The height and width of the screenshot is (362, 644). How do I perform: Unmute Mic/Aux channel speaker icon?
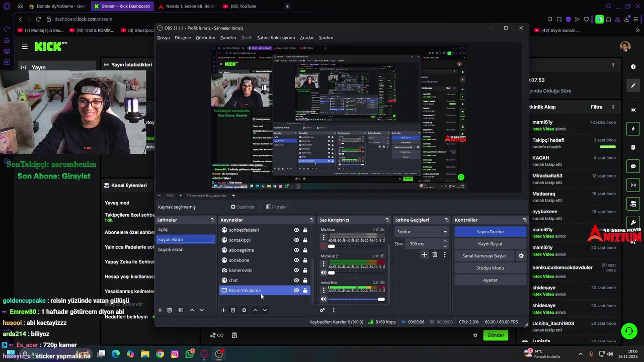[324, 246]
